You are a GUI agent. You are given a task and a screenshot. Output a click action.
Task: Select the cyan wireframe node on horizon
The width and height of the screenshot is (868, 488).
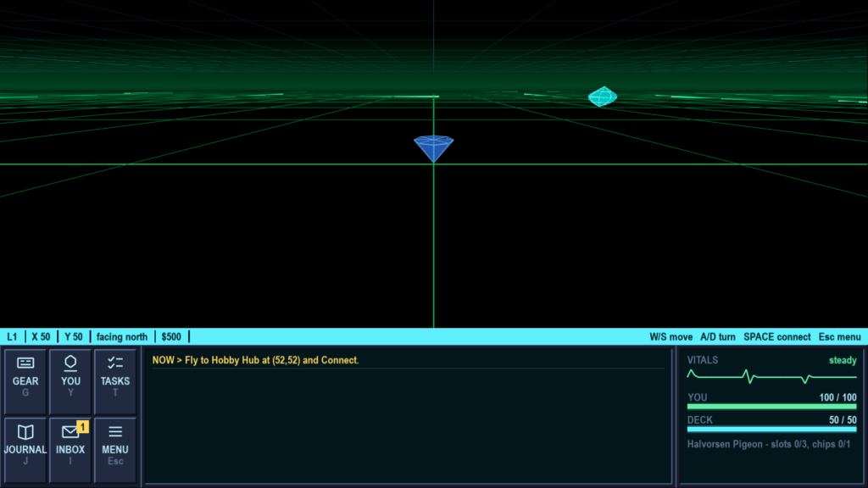tap(603, 97)
